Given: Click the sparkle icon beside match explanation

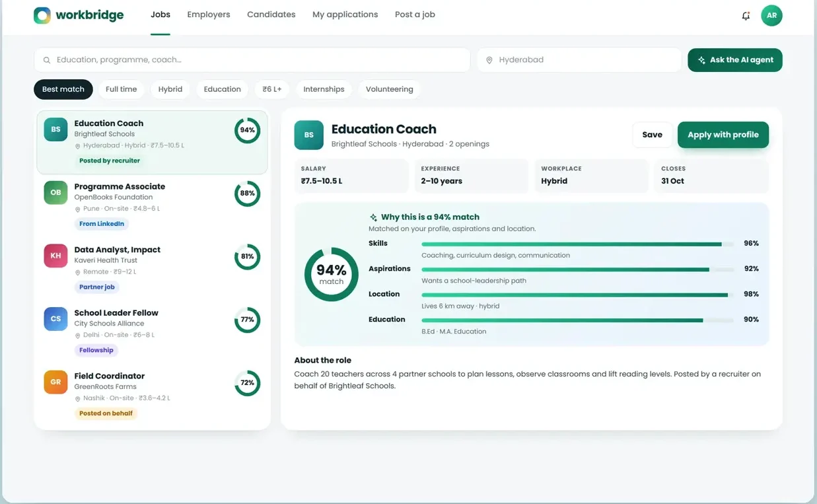Looking at the screenshot, I should (373, 217).
